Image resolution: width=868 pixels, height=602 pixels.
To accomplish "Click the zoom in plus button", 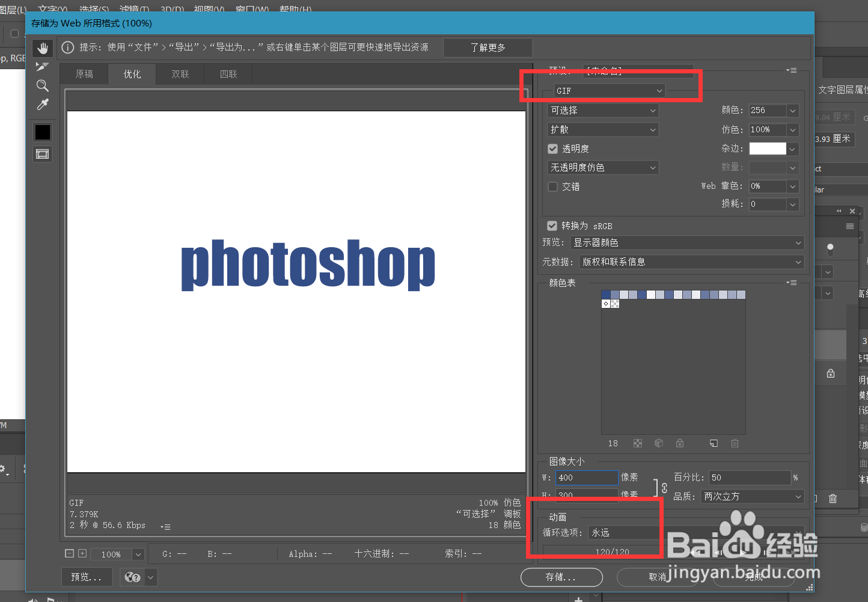I will tap(82, 553).
